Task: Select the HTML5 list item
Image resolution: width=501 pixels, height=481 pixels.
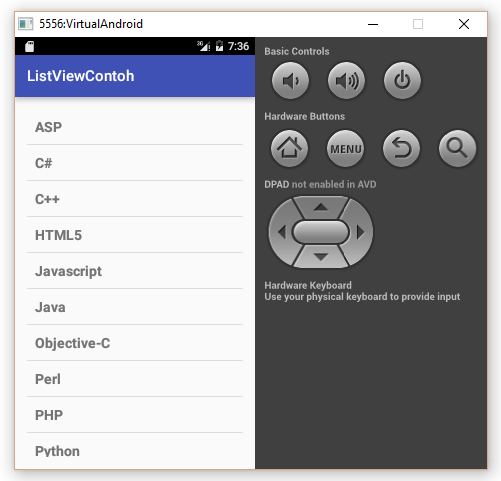Action: click(x=135, y=235)
